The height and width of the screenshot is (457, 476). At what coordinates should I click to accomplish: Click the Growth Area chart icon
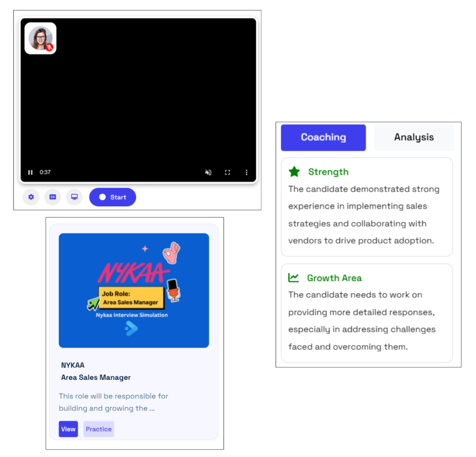293,278
